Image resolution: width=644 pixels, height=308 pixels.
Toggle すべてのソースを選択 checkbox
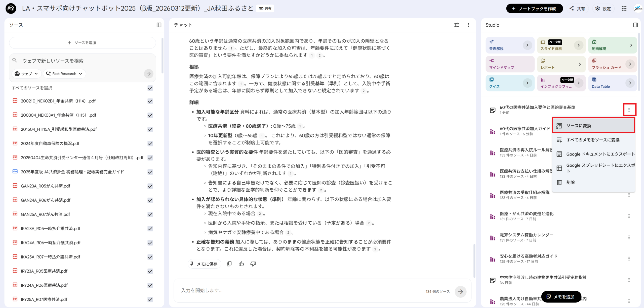pyautogui.click(x=150, y=88)
